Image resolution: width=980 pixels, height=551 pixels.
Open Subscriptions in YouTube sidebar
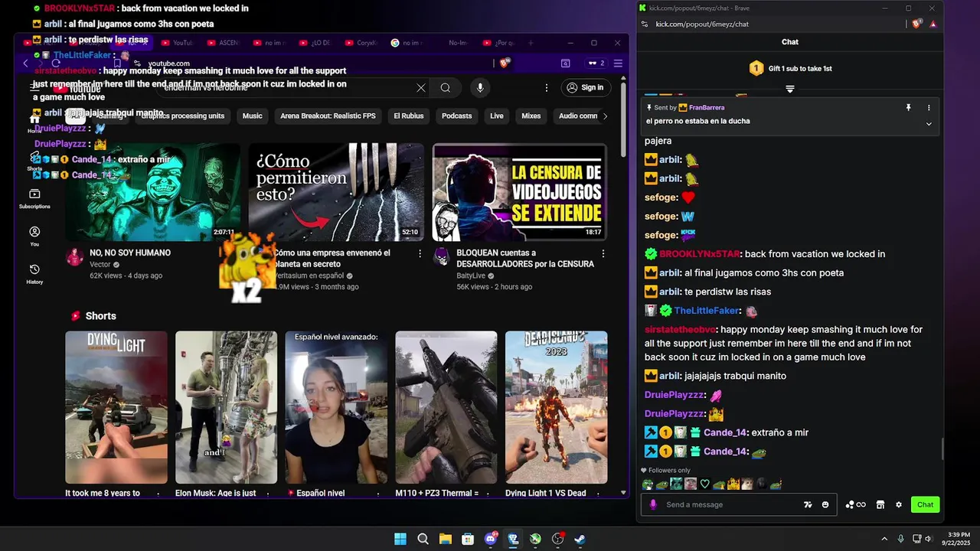34,199
